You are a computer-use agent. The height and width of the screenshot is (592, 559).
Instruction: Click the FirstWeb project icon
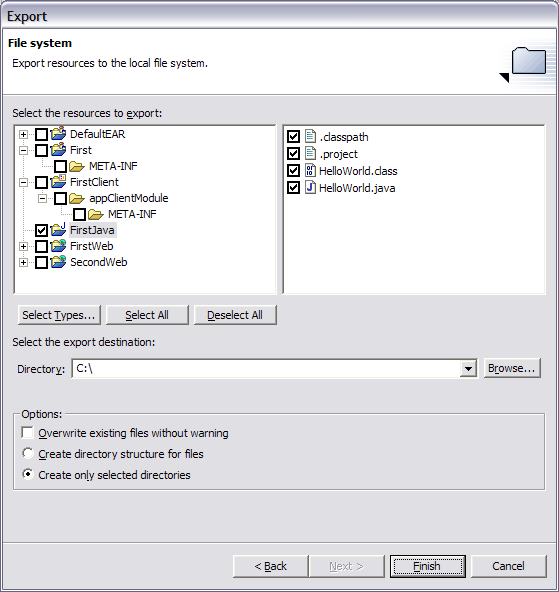tap(58, 246)
